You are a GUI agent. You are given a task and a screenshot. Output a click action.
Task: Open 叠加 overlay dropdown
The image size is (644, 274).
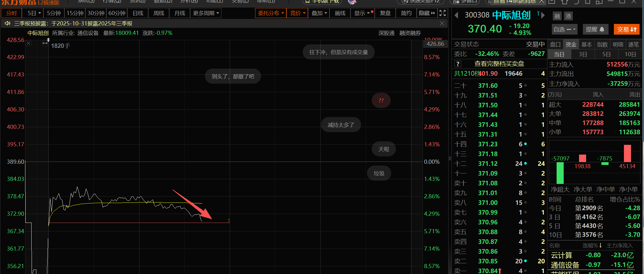[319, 13]
